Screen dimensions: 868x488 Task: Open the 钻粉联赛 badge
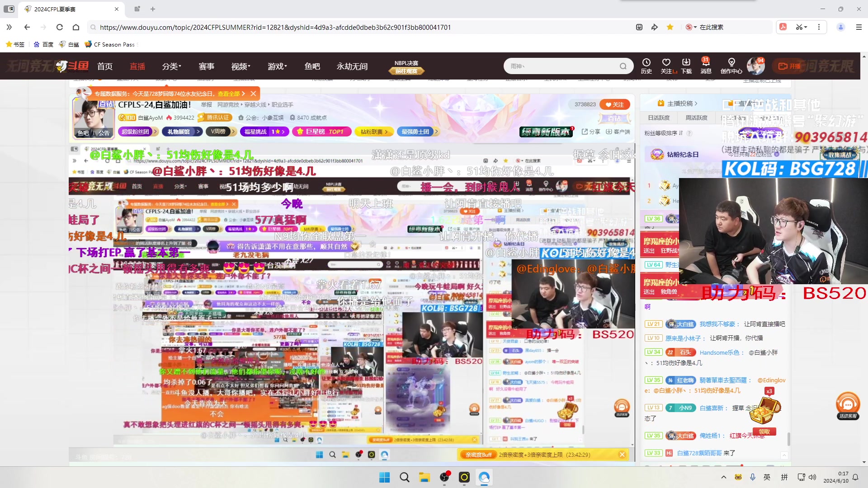point(374,131)
